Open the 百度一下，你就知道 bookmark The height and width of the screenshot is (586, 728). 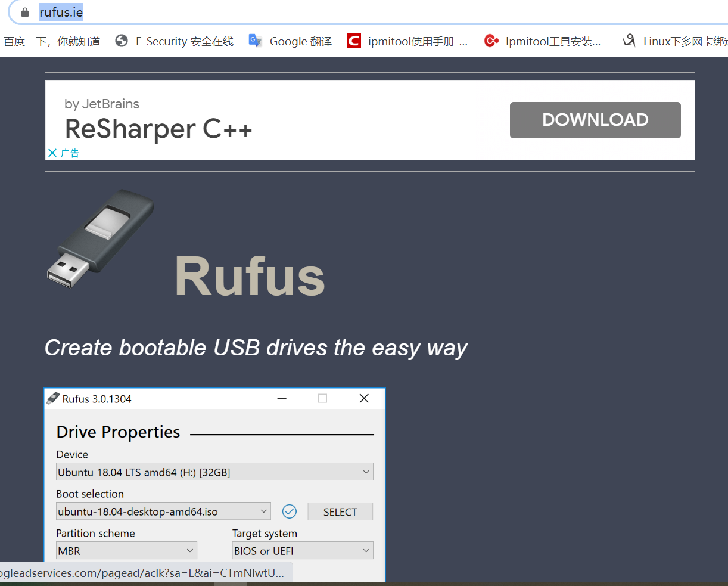pos(52,41)
